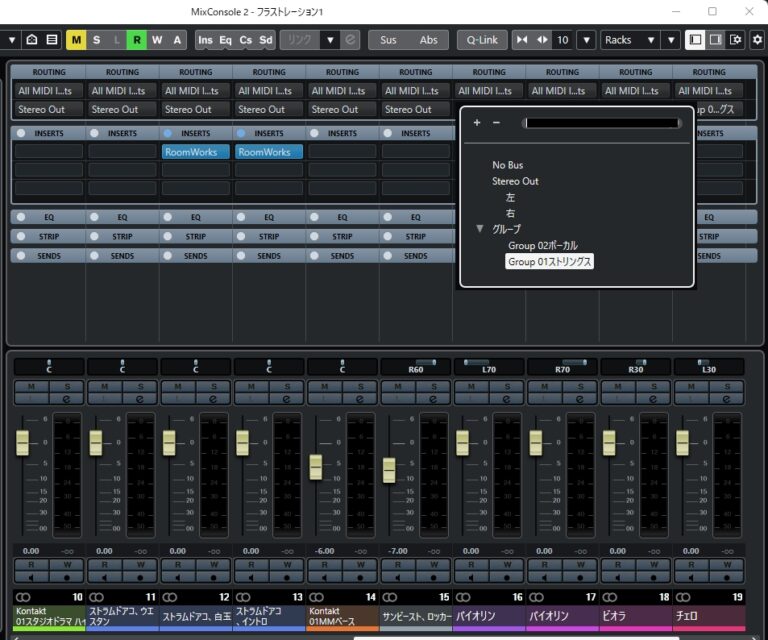Click the Sus button in toolbar
768x640 pixels.
click(x=388, y=40)
